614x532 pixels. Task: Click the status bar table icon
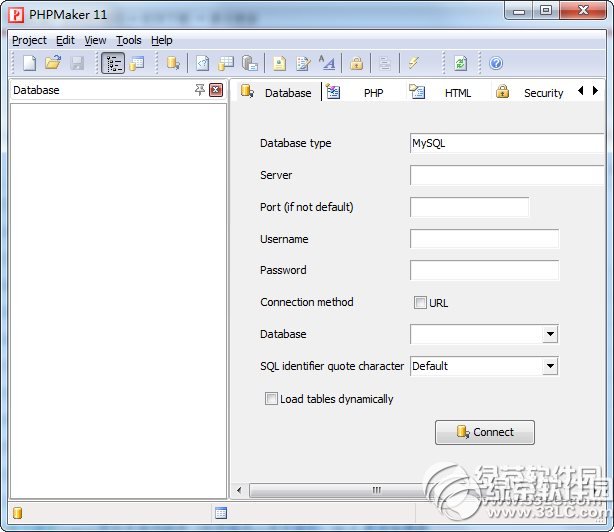pyautogui.click(x=221, y=512)
